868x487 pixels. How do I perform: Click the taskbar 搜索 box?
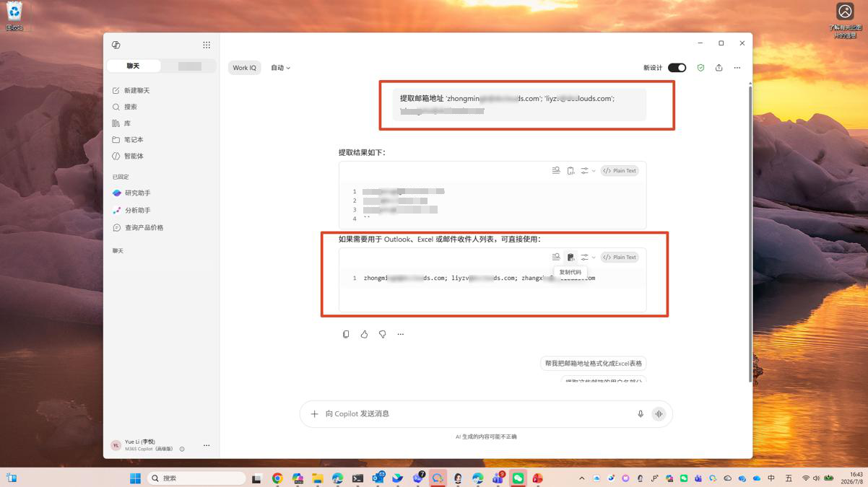pos(196,478)
